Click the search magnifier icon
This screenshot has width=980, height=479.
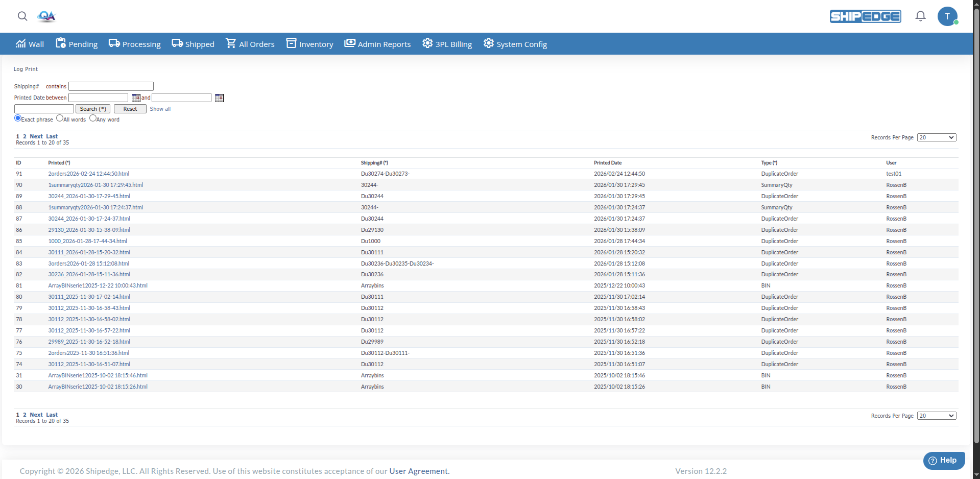coord(22,16)
